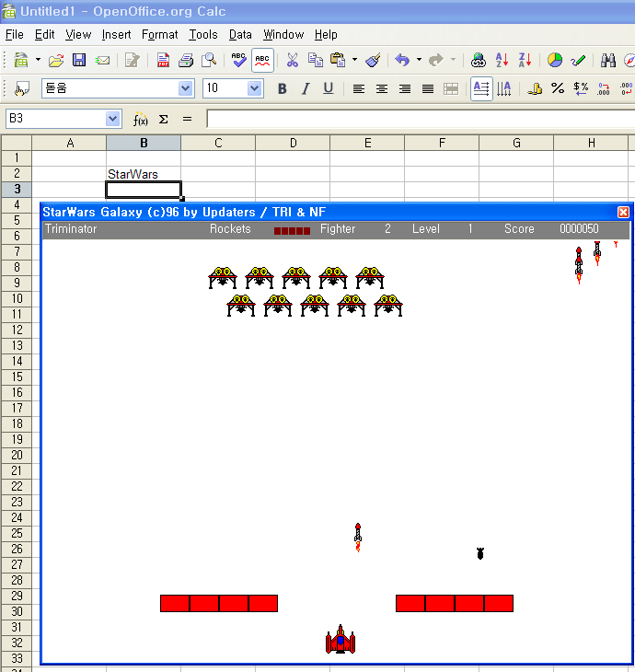Image resolution: width=635 pixels, height=672 pixels.
Task: Open Find & Replace binoculars icon
Action: 608,60
